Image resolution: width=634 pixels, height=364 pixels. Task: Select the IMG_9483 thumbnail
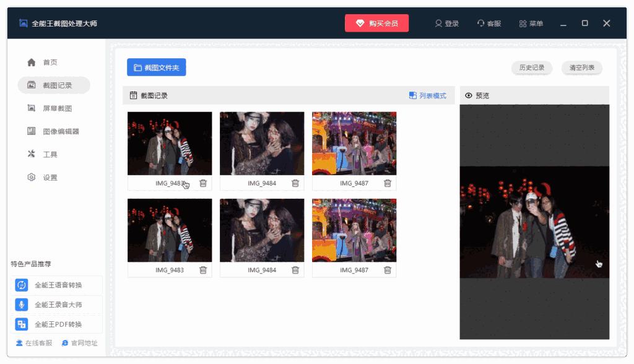point(170,143)
